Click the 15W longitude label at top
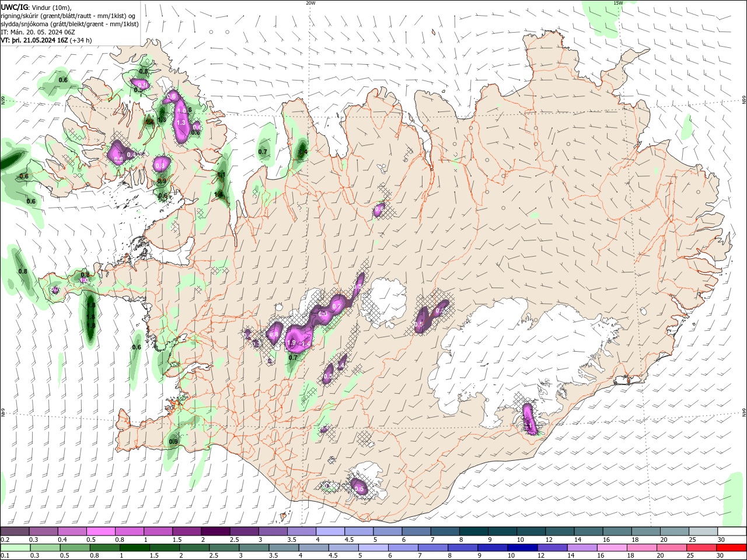Viewport: 747px width, 560px height. [618, 3]
